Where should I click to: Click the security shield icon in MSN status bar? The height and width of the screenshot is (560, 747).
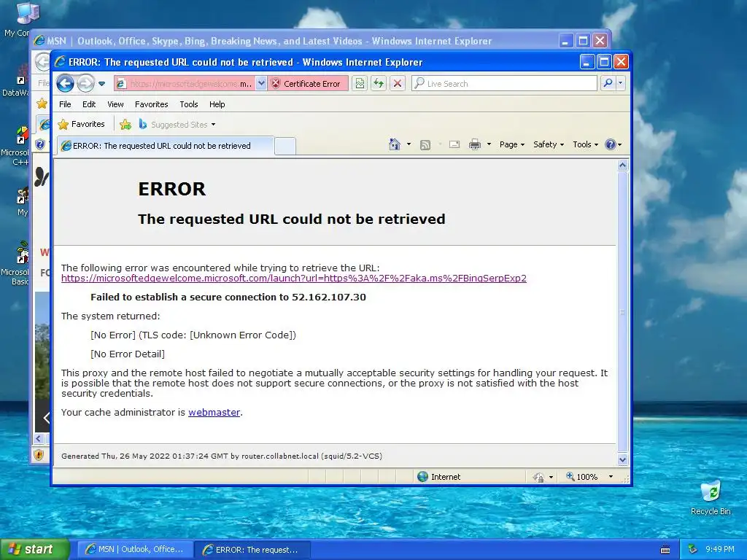click(x=39, y=455)
